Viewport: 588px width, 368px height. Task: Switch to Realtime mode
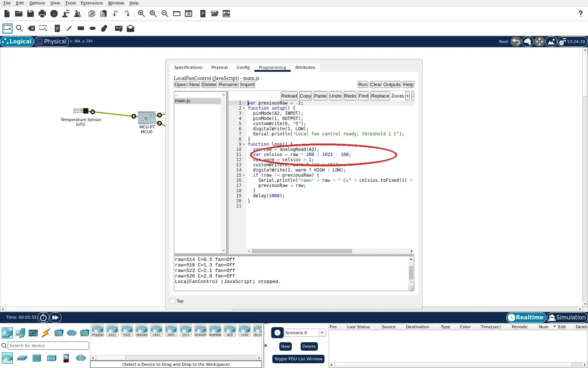(x=526, y=317)
